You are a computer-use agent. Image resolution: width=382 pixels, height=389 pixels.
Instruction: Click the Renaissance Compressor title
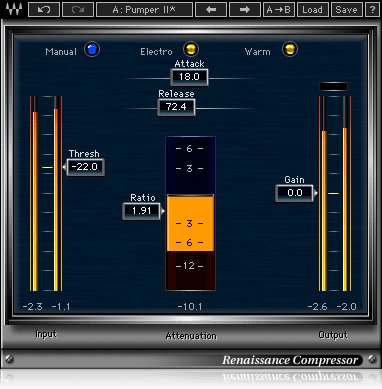pos(290,360)
